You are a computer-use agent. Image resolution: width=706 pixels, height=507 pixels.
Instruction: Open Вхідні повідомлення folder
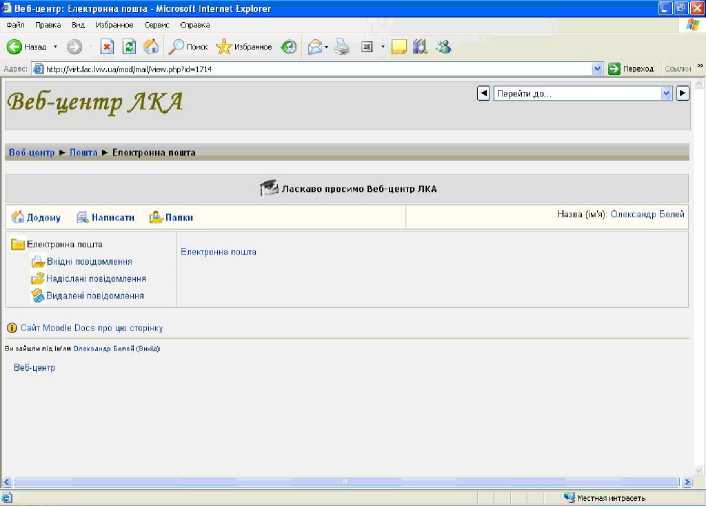(x=89, y=262)
